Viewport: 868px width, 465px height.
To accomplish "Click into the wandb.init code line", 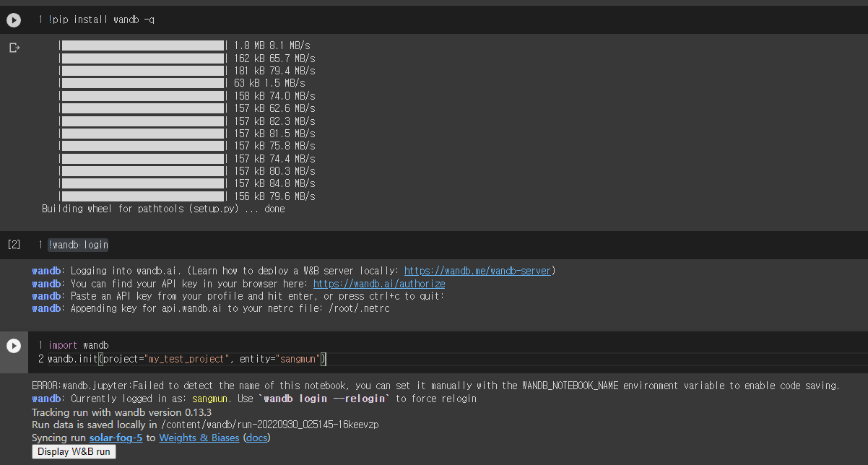I will pos(187,359).
